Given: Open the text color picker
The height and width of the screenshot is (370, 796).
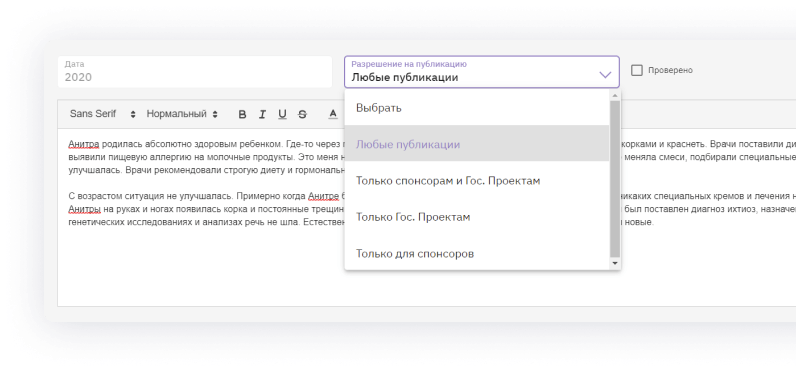Looking at the screenshot, I should [333, 114].
